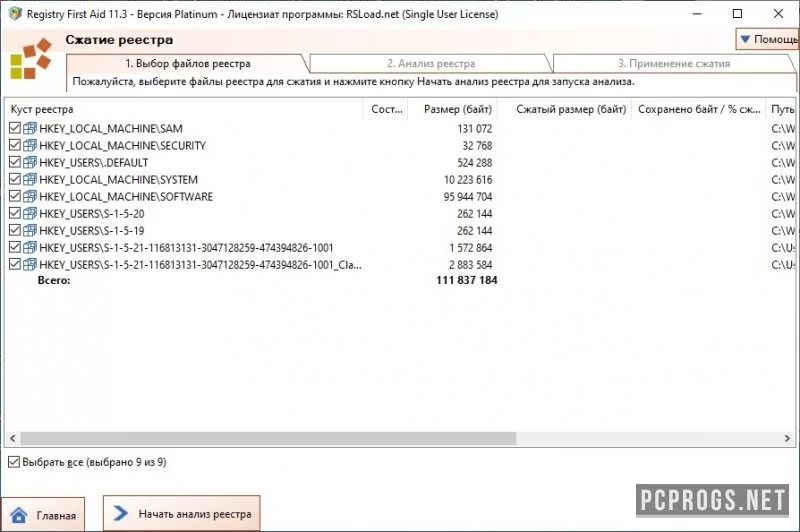Click the horizontal scrollbar thumb
800x532 pixels.
click(x=268, y=438)
